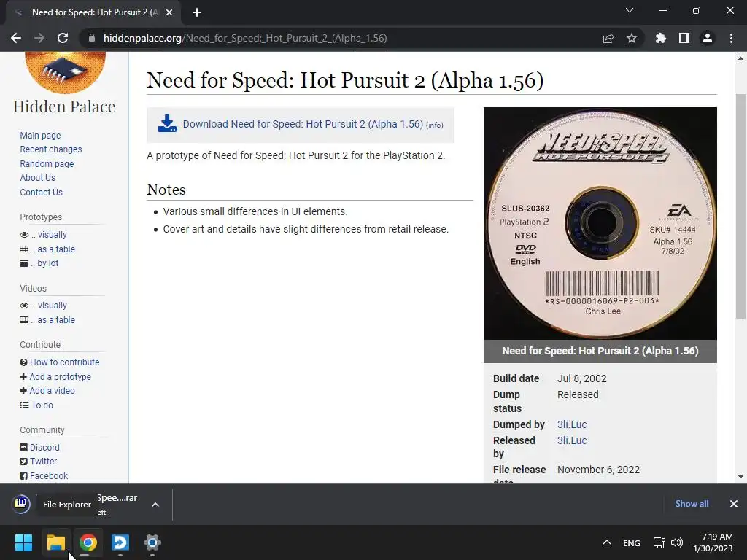
Task: Click the page vertical scrollbar
Action: [x=740, y=206]
